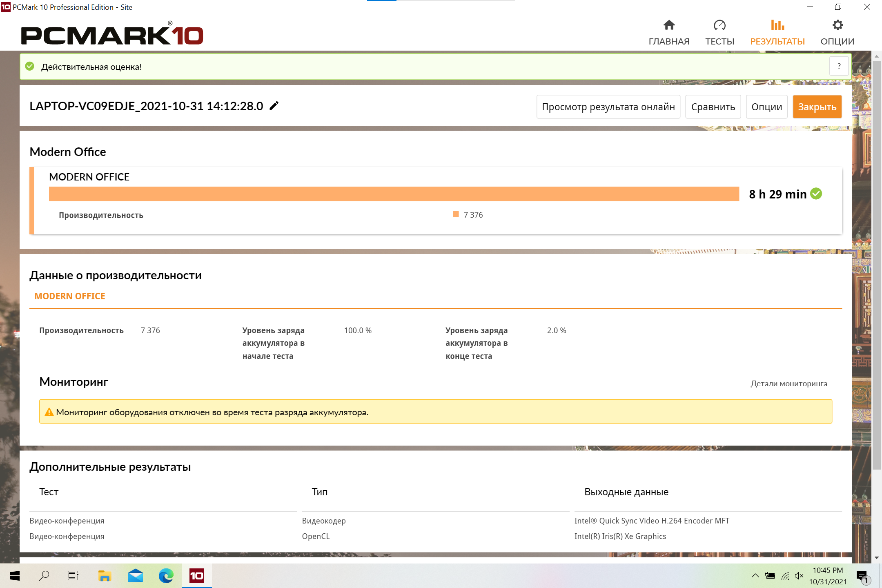Open the Mail app from taskbar

tap(135, 576)
